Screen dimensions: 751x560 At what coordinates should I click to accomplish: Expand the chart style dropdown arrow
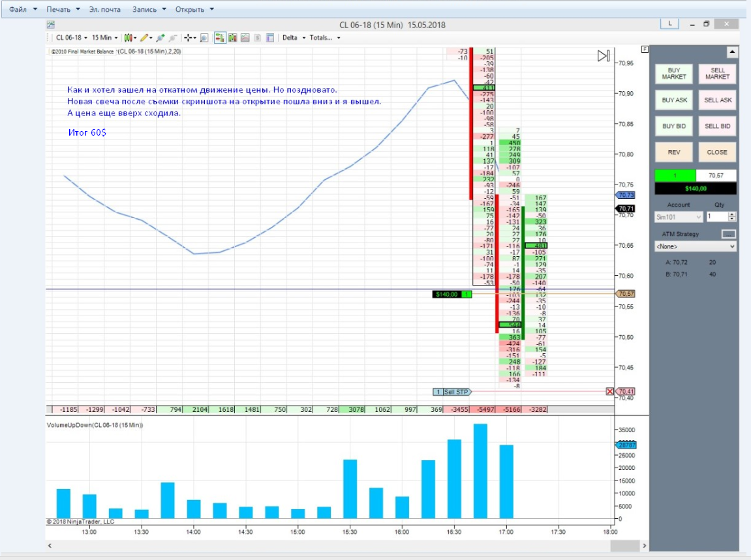pos(135,38)
